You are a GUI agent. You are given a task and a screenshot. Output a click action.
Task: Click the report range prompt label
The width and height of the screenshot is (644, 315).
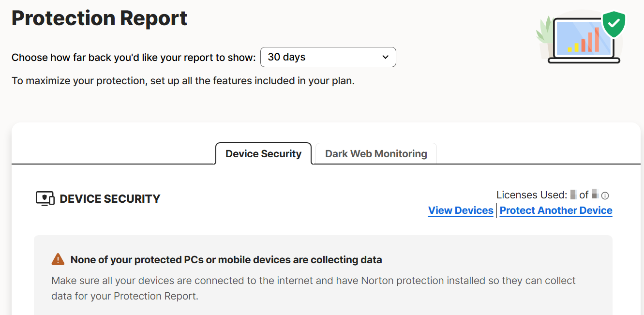point(134,58)
